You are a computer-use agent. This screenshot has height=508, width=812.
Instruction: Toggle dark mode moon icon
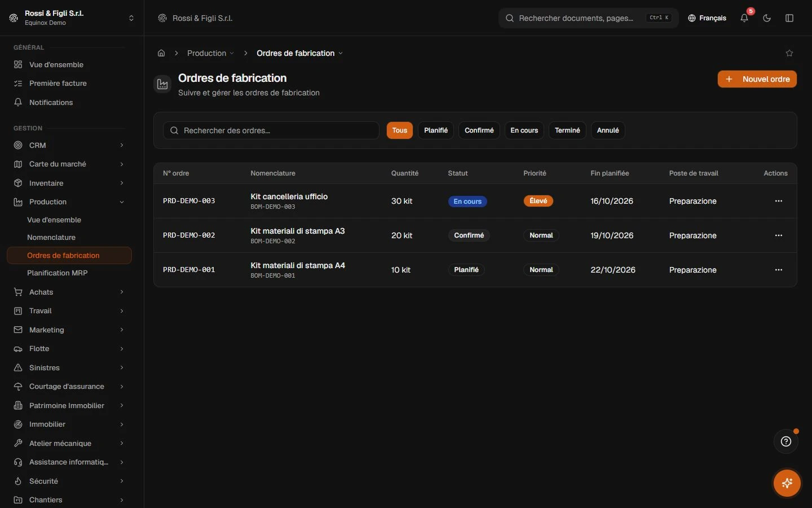tap(767, 18)
